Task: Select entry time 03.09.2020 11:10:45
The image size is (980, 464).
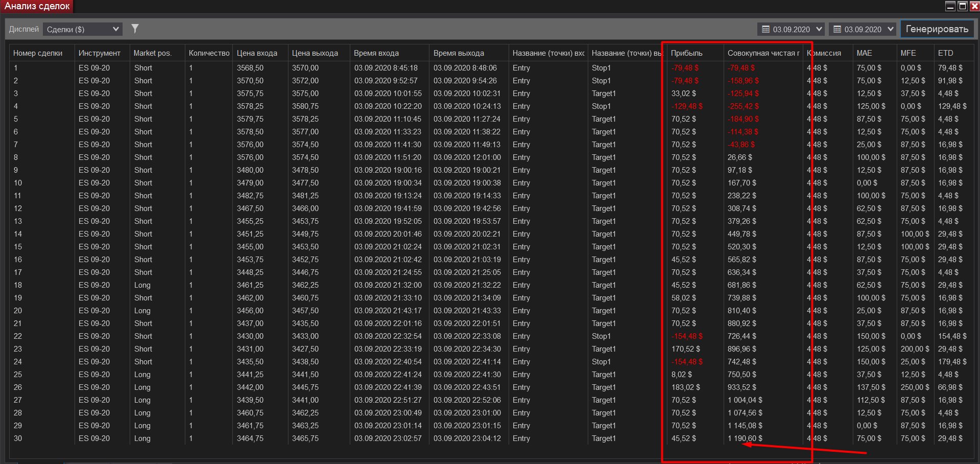Action: tap(388, 119)
